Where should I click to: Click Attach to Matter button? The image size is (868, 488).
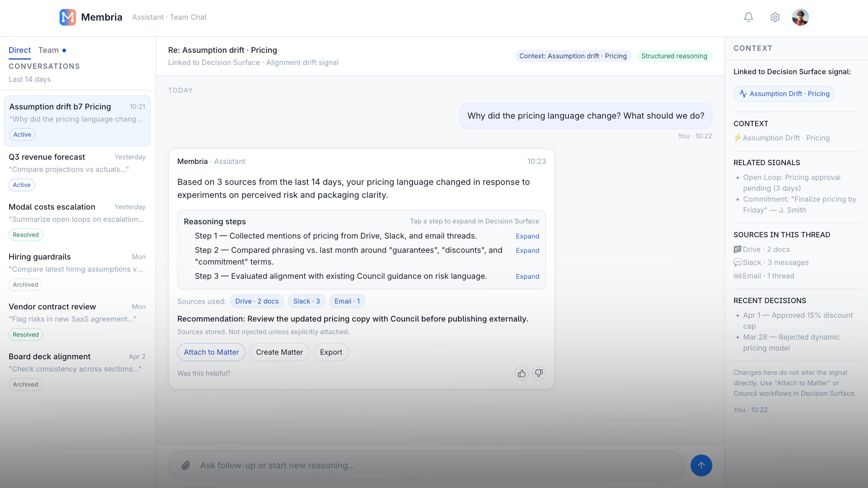[x=211, y=352]
